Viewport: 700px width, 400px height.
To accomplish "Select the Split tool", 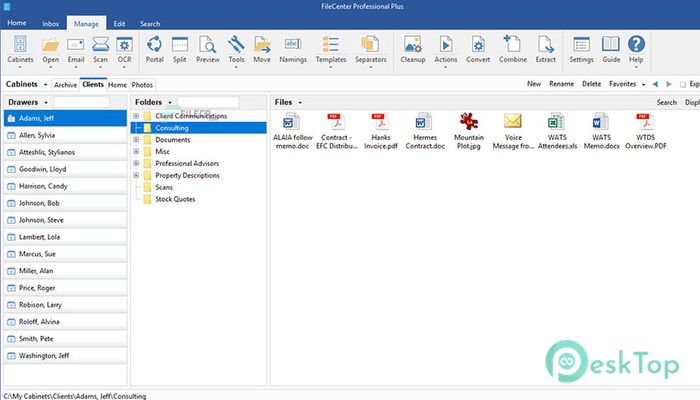I will [x=179, y=50].
